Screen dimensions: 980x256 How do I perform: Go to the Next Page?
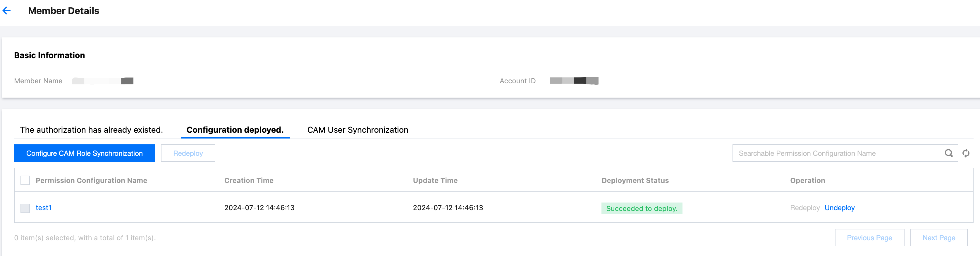point(938,238)
